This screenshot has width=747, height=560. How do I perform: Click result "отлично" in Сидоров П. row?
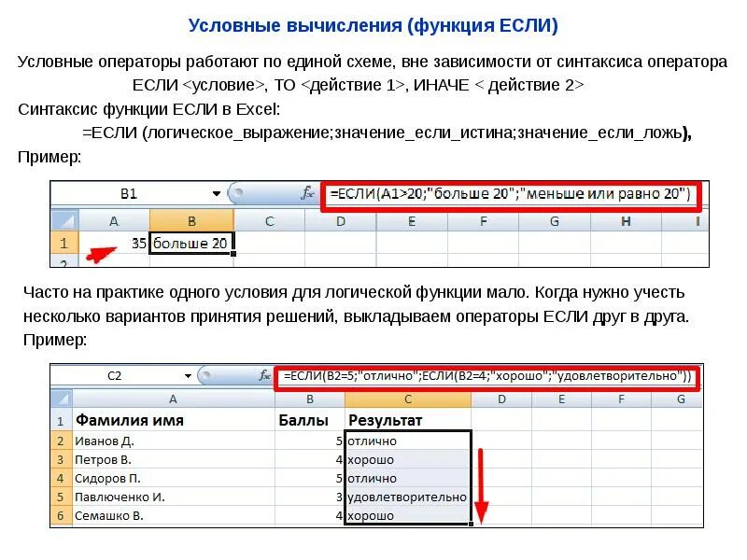pos(408,478)
